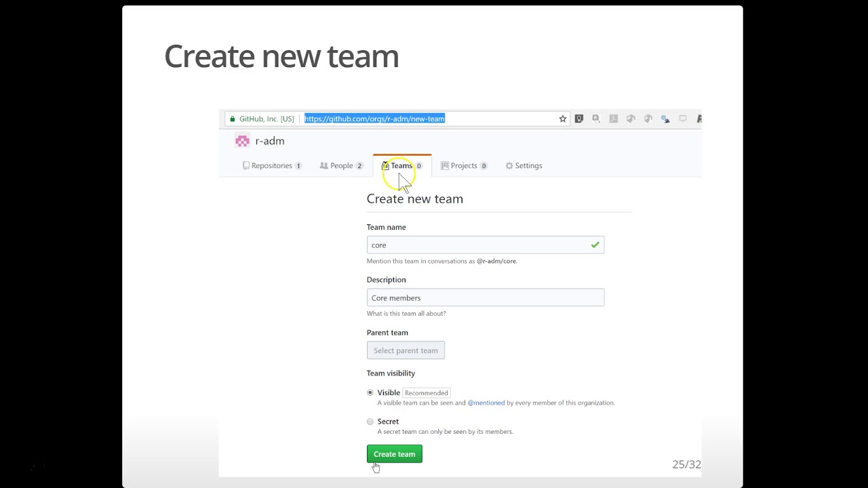Screen dimensions: 868x488
Task: Open the Select parent team dropdown
Action: [x=406, y=350]
